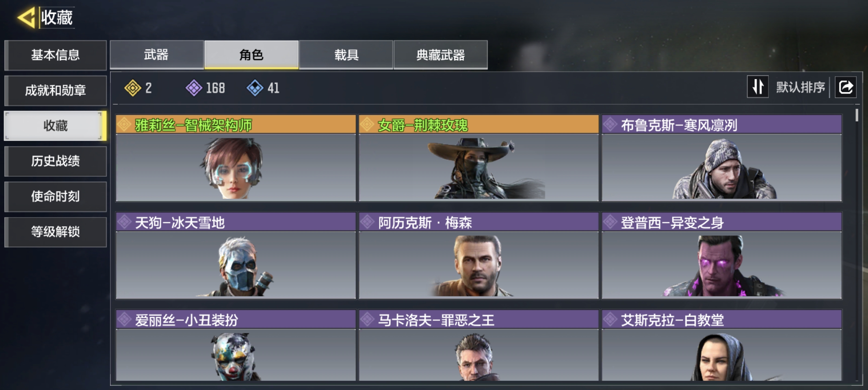Click the yellow back arrow icon
868x390 pixels.
(x=26, y=17)
